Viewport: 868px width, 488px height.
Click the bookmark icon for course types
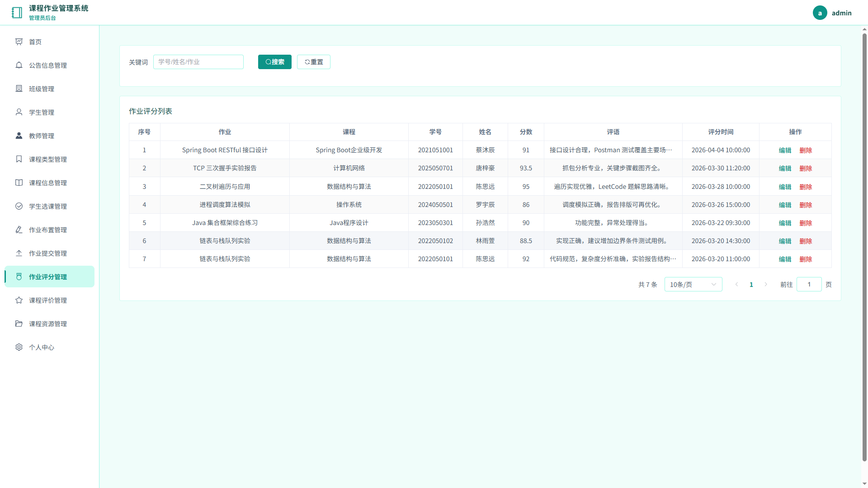coord(19,159)
